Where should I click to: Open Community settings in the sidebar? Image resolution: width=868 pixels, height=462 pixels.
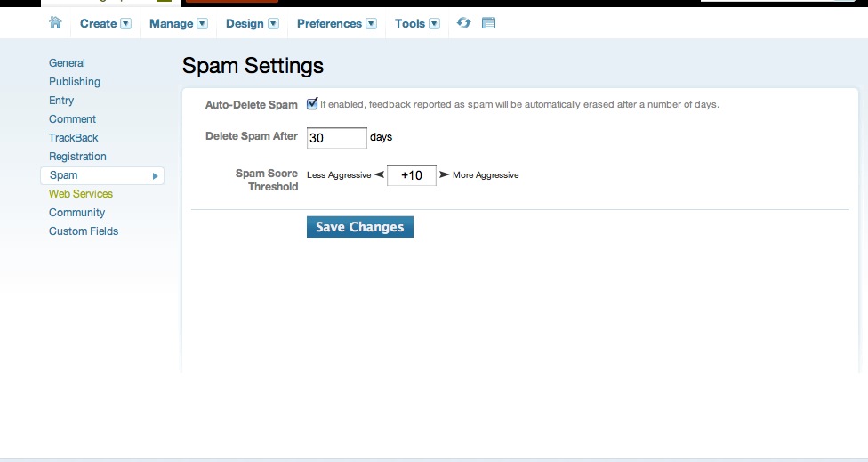pyautogui.click(x=77, y=213)
